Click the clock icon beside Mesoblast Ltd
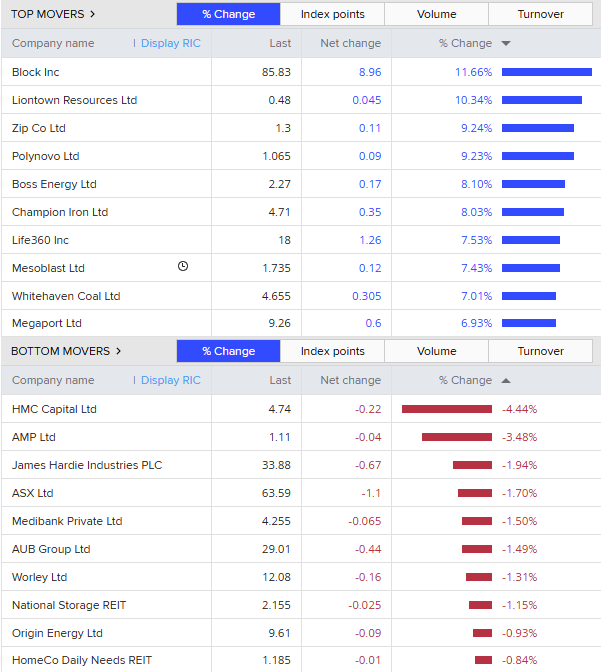The height and width of the screenshot is (672, 601). click(183, 266)
